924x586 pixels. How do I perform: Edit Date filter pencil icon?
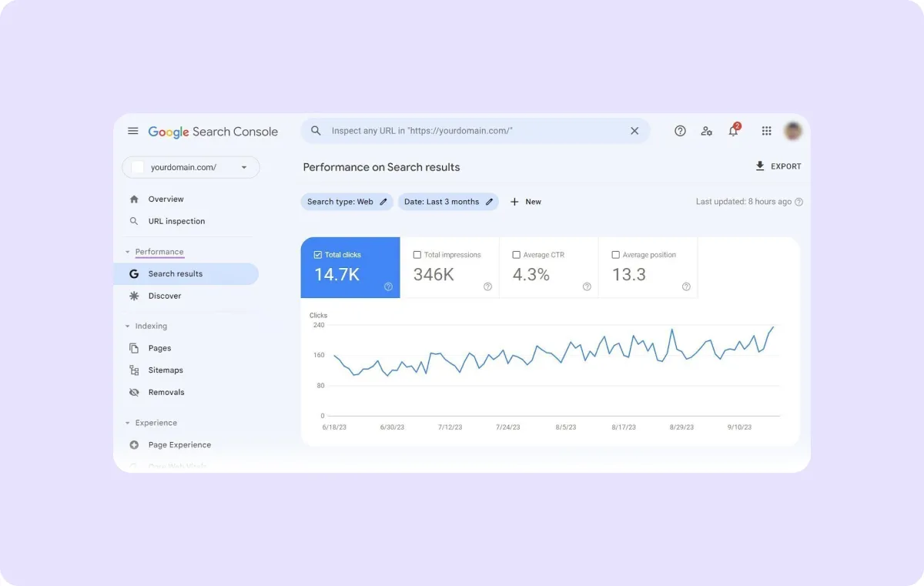click(489, 202)
